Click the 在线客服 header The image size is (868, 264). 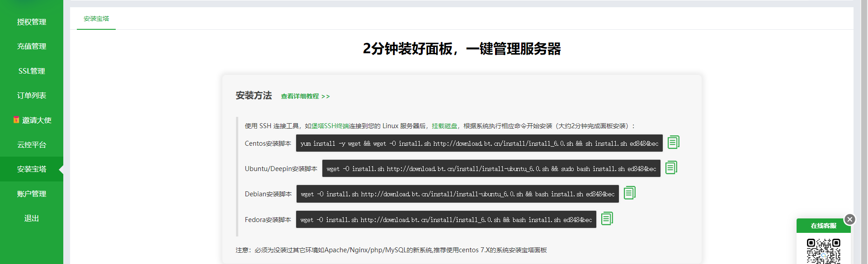[x=824, y=226]
